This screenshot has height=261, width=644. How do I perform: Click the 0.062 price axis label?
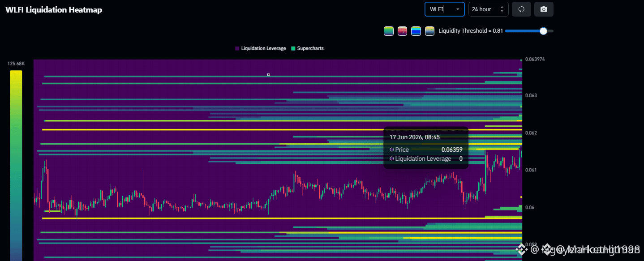coord(531,133)
